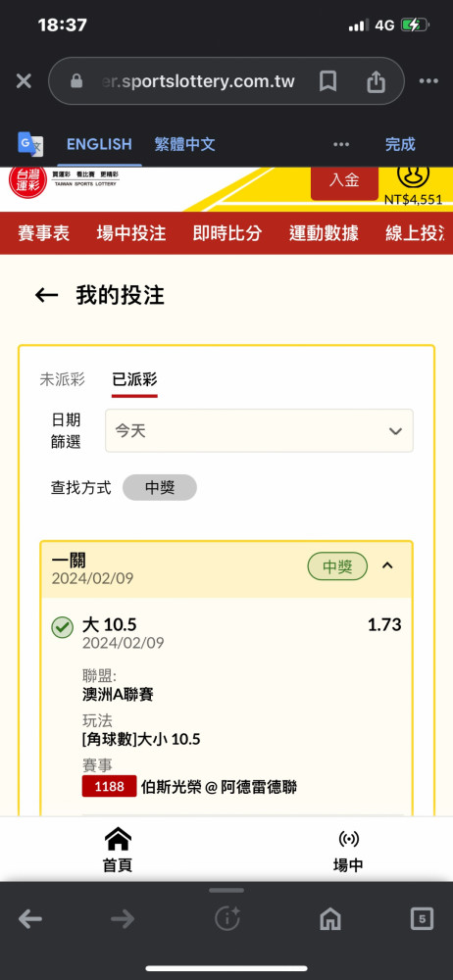Tap the red 入金 deposit button
This screenshot has width=453, height=980.
click(x=344, y=180)
